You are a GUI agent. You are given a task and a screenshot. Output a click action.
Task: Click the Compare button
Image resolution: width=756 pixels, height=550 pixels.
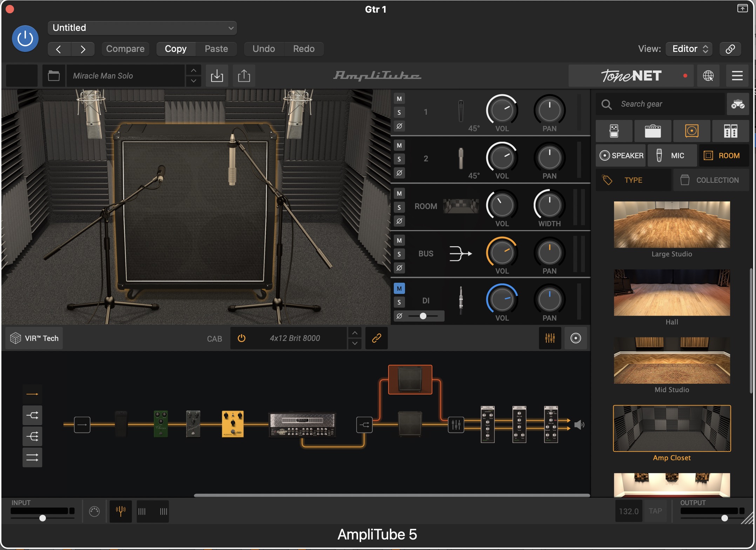tap(125, 49)
